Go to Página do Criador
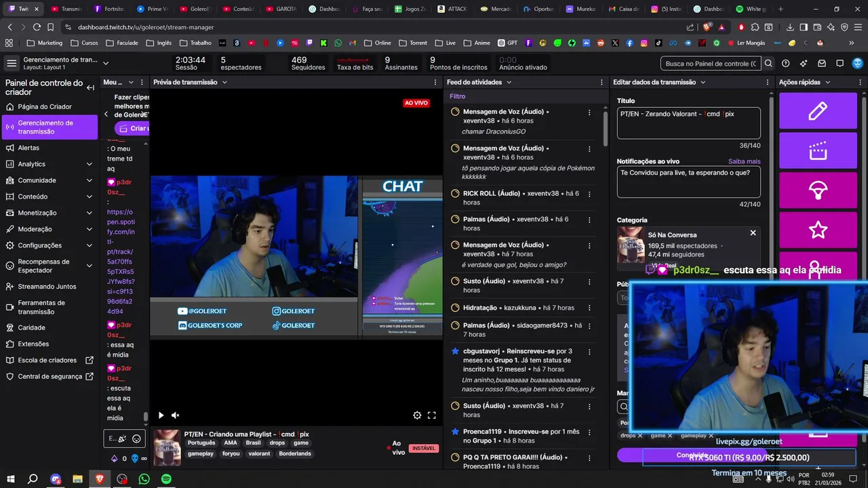The image size is (868, 488). pos(50,106)
